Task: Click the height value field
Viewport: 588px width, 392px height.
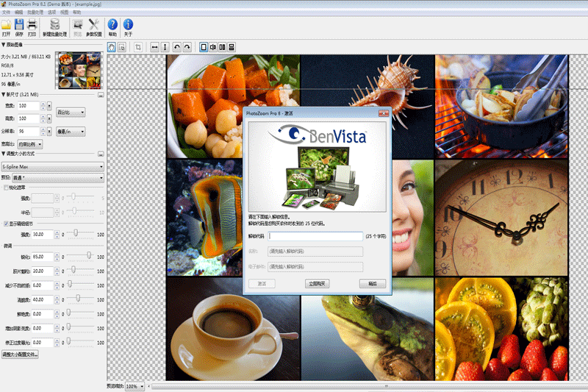Action: (x=29, y=118)
